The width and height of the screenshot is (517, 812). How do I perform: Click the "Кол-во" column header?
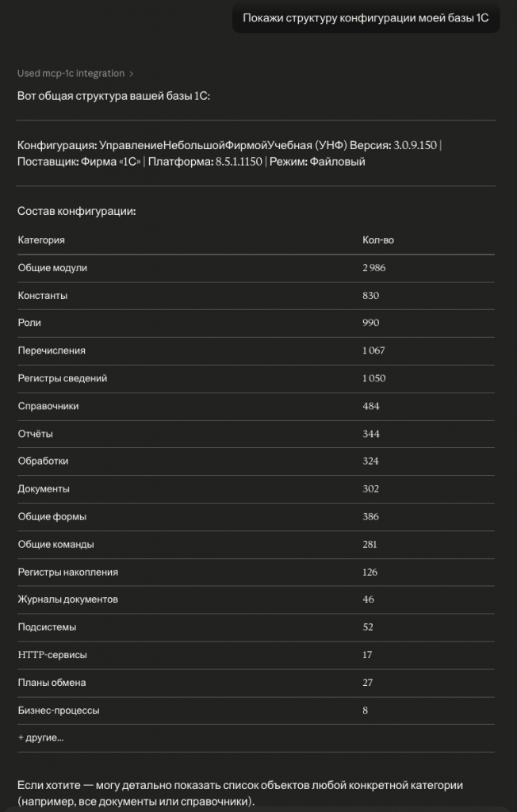377,239
